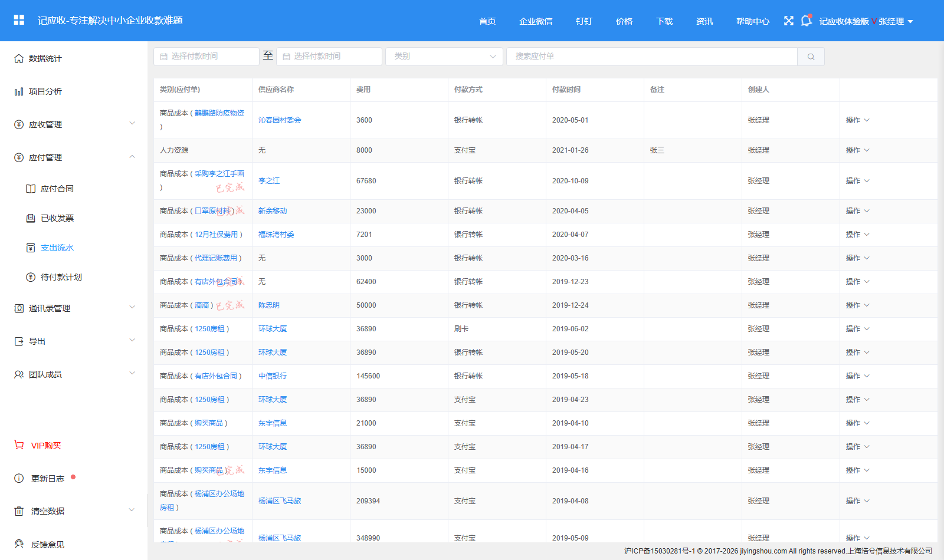
Task: Click the 搜索应付单 search field
Action: (x=652, y=57)
